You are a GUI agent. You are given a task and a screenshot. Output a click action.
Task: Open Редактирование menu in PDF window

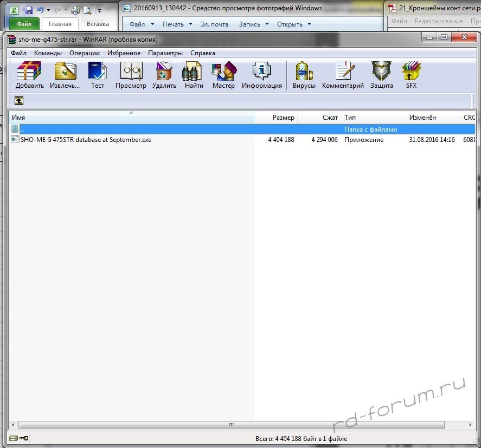tap(439, 21)
